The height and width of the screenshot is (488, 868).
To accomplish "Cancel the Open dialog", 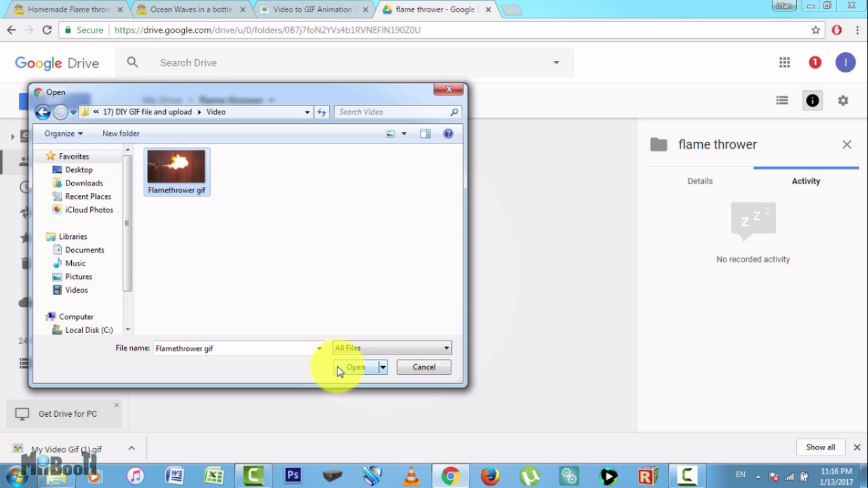I will click(424, 367).
